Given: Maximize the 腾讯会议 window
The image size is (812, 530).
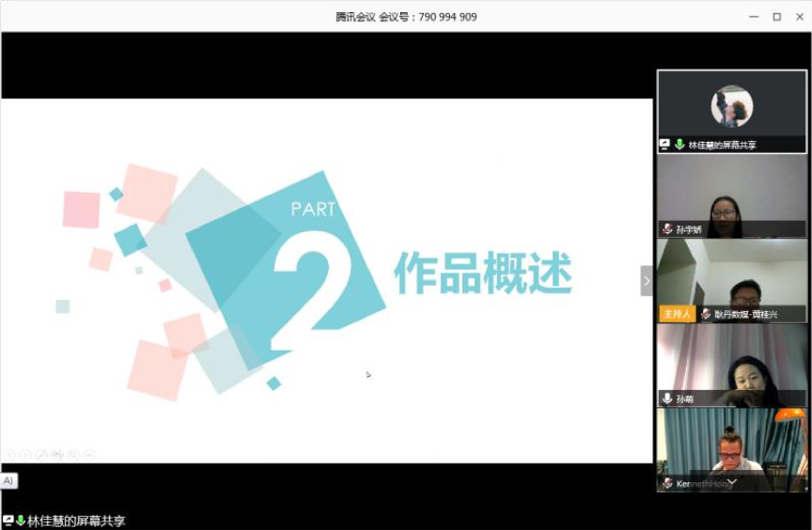Looking at the screenshot, I should pyautogui.click(x=776, y=17).
